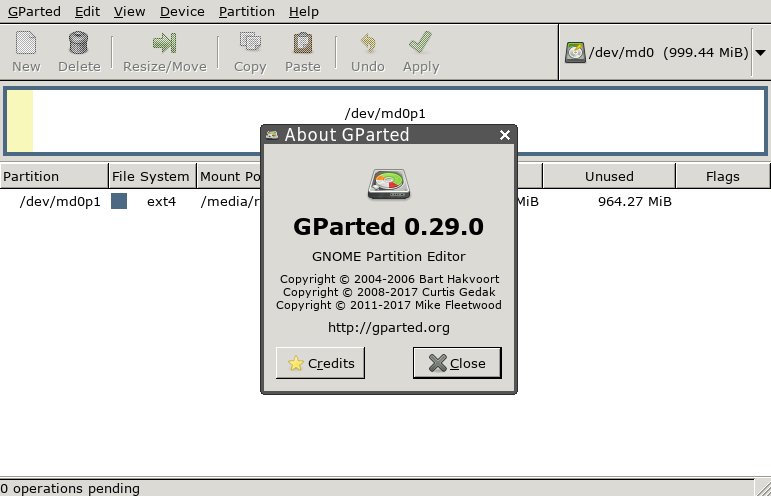Screen dimensions: 771x496
Task: Click the Bart Hakvoort copyright line
Action: [389, 279]
